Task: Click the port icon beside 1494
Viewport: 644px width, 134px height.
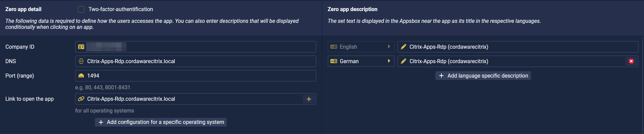Action: 81,76
